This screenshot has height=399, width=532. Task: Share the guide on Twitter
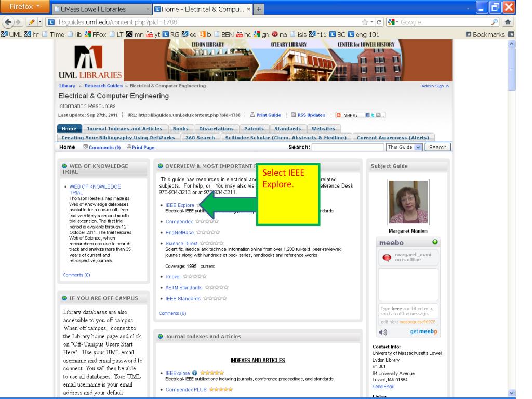tap(373, 115)
